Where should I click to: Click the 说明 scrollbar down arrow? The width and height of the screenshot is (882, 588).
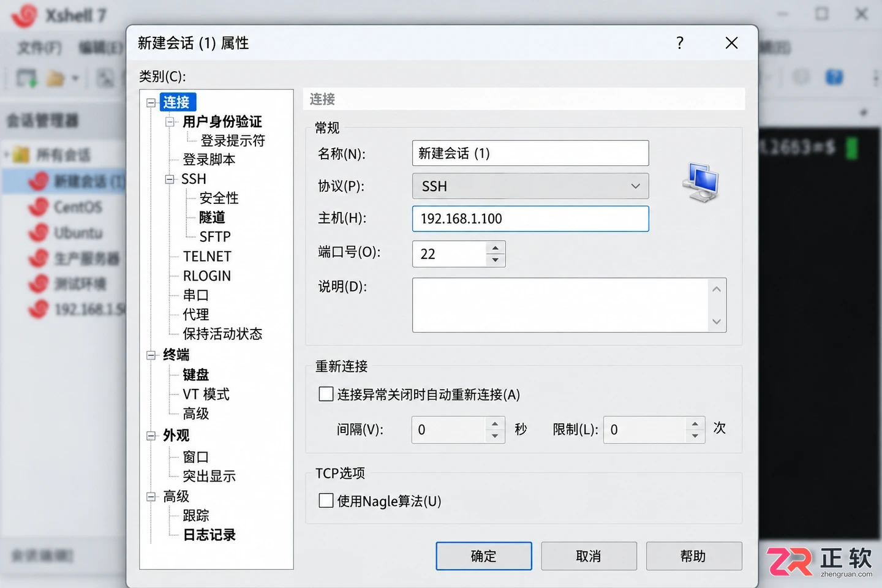717,322
